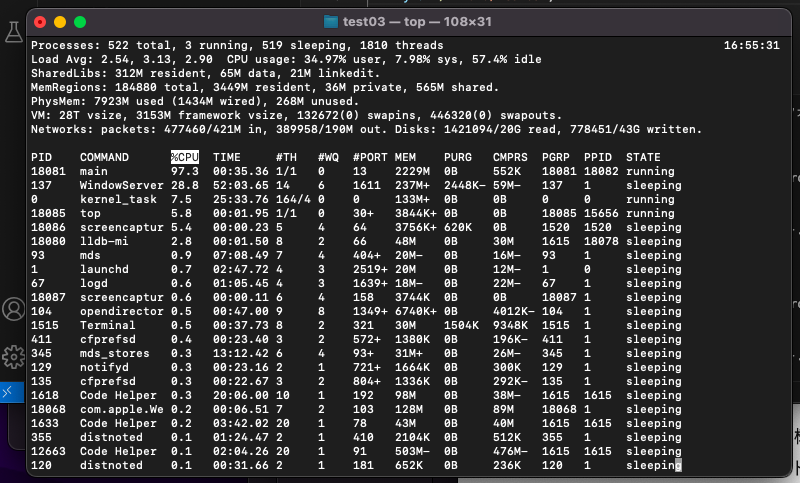Click the COMMAND column header
The image size is (800, 483).
[104, 157]
